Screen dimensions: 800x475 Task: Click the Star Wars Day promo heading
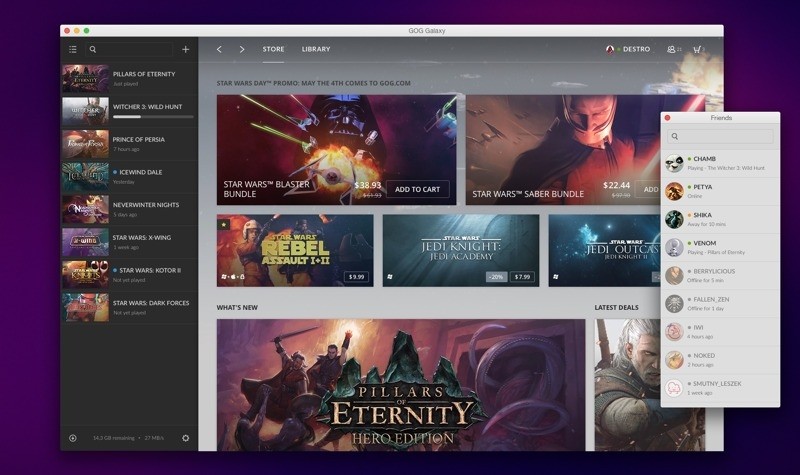[314, 83]
